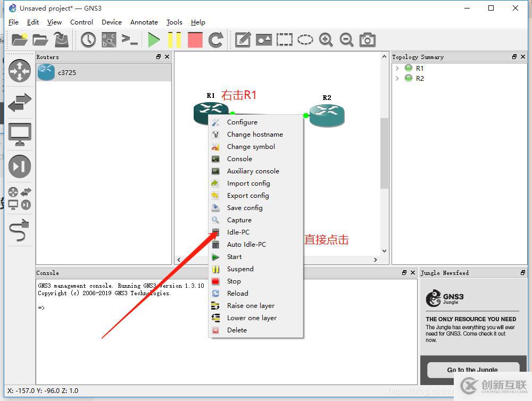
Task: Choose Raise one layer in context menu
Action: 256,306
